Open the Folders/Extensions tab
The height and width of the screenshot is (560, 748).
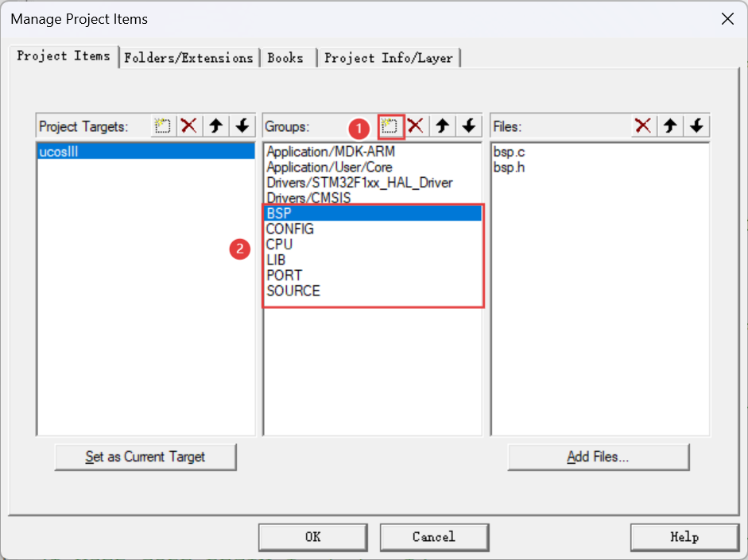point(189,58)
